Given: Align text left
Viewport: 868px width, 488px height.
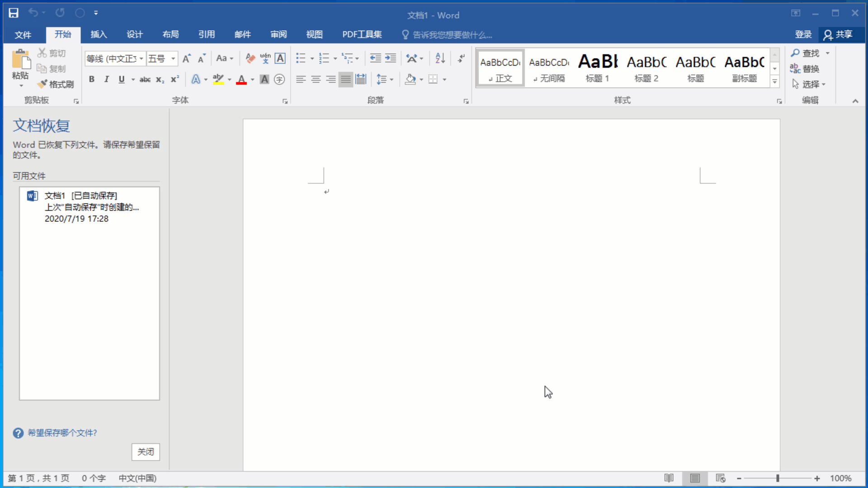Looking at the screenshot, I should (301, 80).
